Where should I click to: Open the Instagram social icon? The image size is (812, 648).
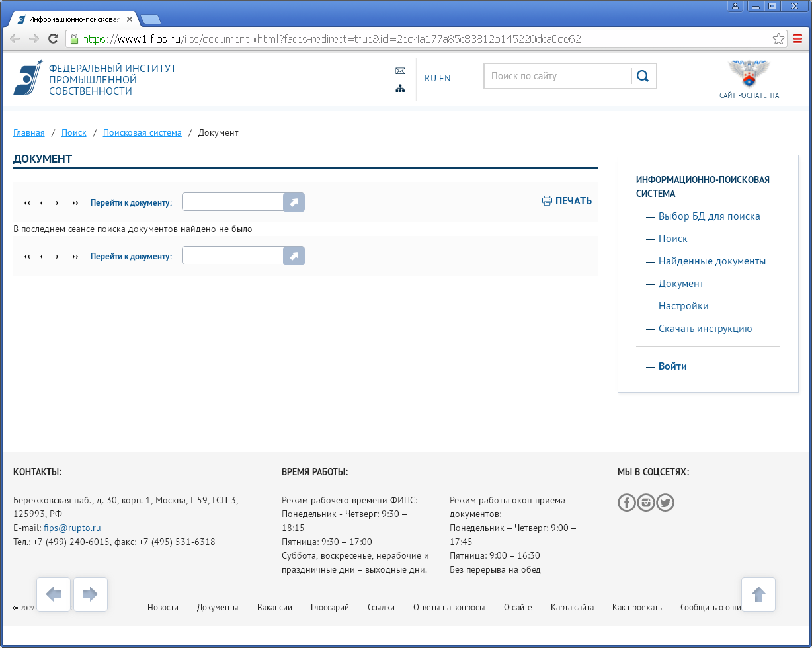tap(646, 503)
